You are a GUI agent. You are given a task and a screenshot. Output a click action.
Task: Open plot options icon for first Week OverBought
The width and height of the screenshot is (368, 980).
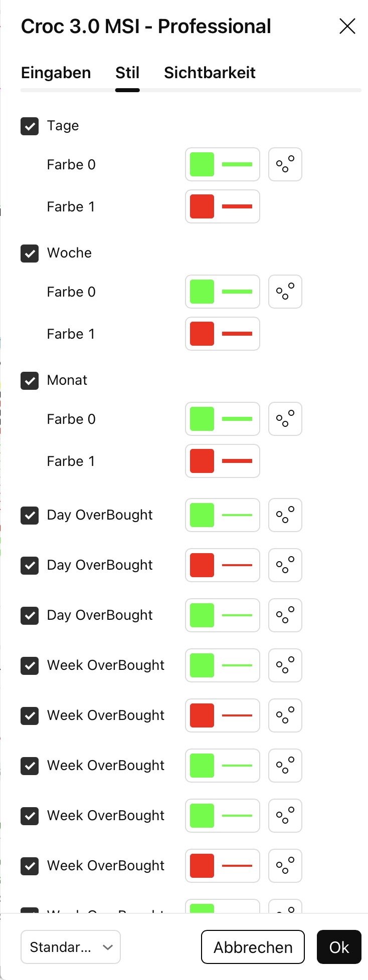(x=285, y=665)
